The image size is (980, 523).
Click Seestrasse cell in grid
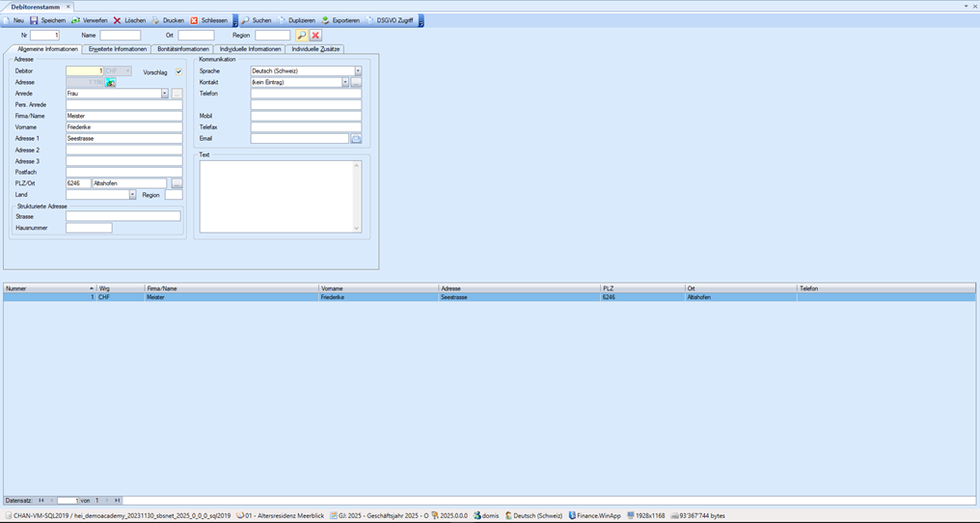519,298
